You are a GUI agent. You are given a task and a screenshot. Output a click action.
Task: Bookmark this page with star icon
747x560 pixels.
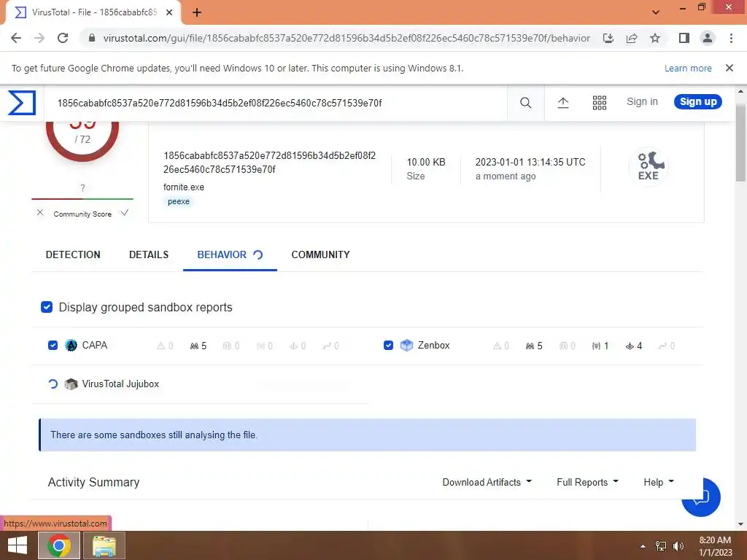[655, 38]
